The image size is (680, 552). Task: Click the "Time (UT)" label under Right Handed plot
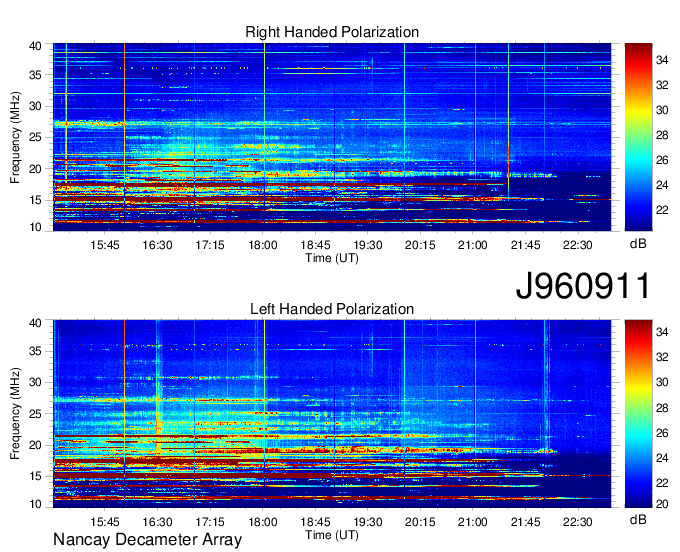tap(332, 258)
